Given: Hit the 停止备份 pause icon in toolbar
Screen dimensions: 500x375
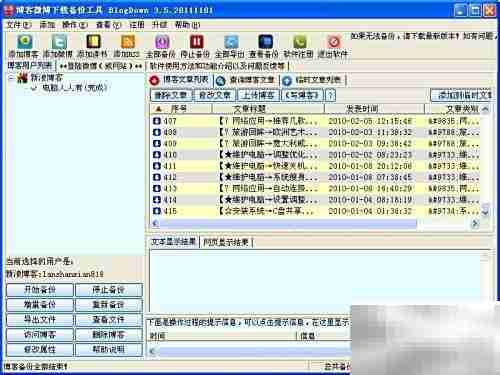Looking at the screenshot, I should coord(196,42).
